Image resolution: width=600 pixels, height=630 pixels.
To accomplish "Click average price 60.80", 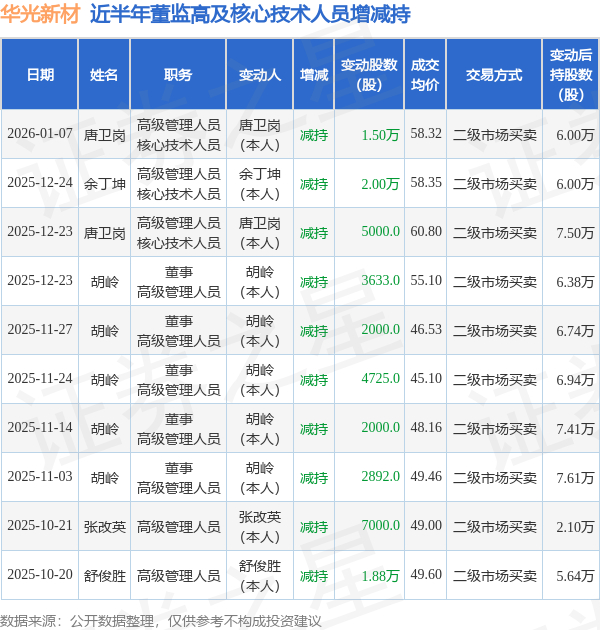I will pos(426,232).
